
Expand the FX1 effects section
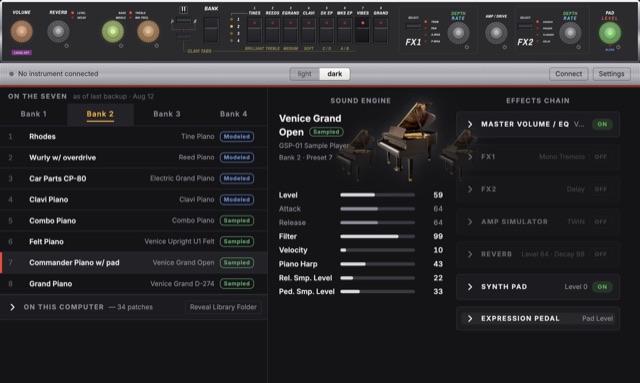(470, 157)
